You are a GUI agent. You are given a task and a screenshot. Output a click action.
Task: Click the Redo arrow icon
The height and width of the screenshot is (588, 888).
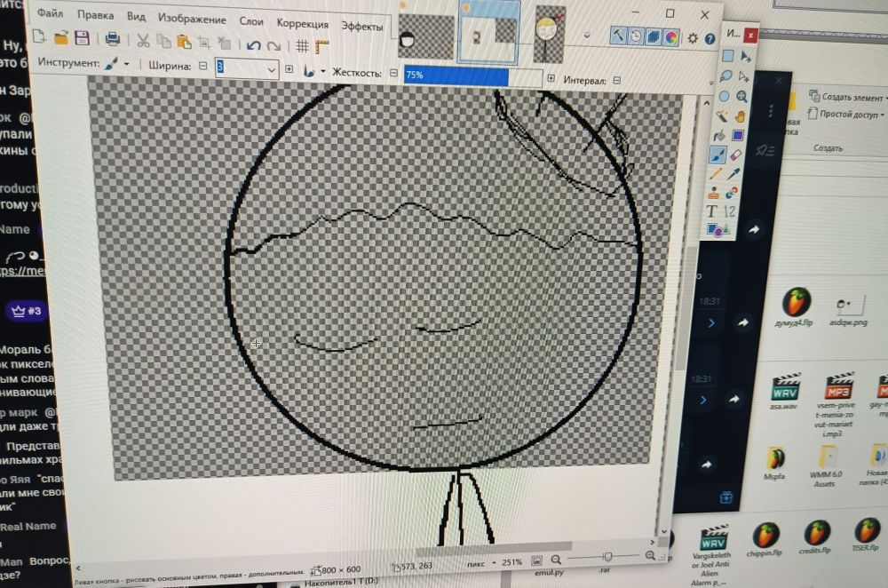pyautogui.click(x=274, y=45)
